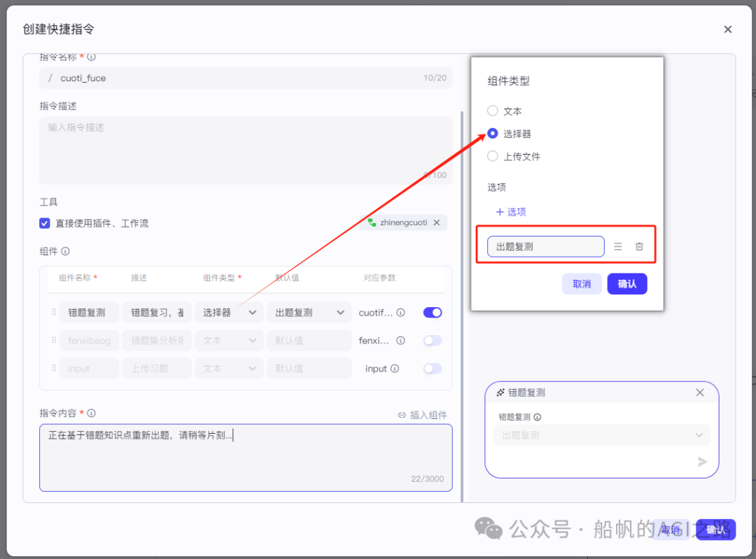Delete the 出题复测 option with trash icon

pyautogui.click(x=639, y=247)
